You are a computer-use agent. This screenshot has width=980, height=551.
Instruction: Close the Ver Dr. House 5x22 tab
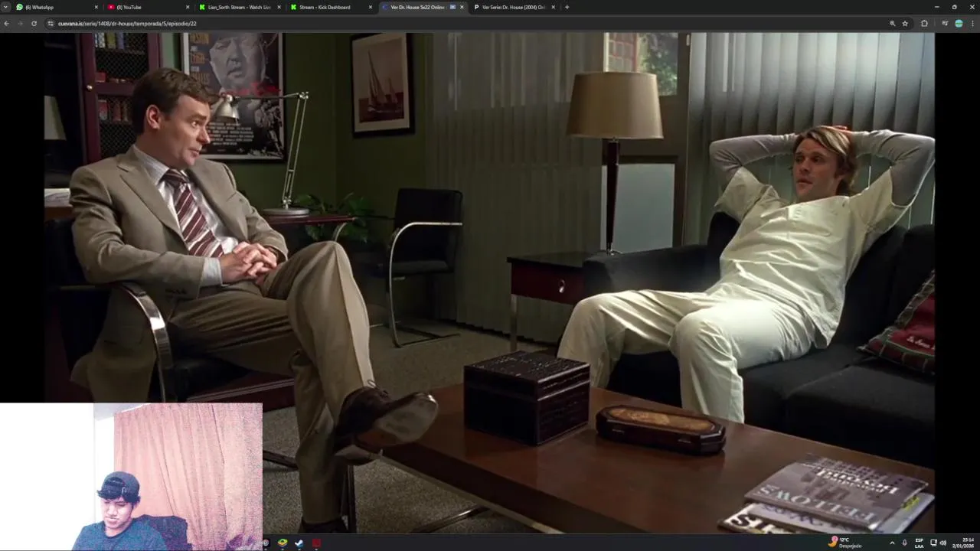coord(462,7)
